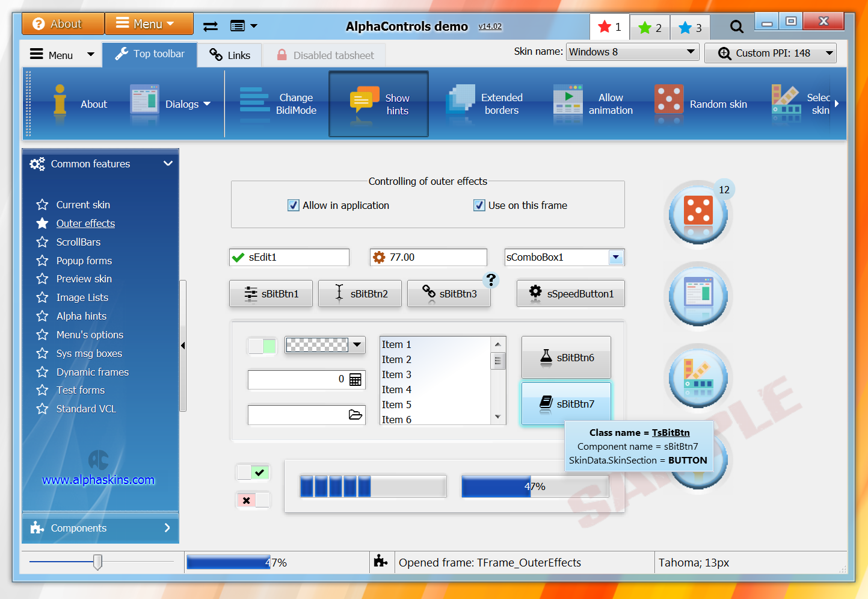This screenshot has width=868, height=599.
Task: Click the Extended borders icon
Action: 460,100
